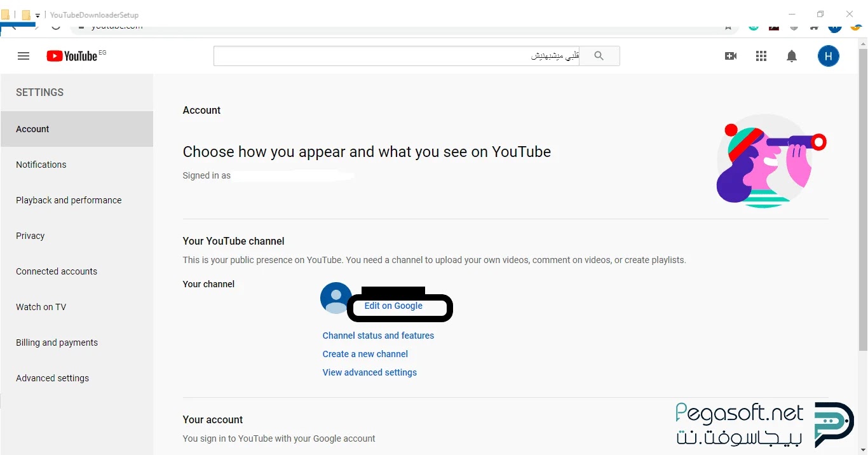Click the folder icon beside YouTubeDownloaderSetup

click(x=26, y=15)
